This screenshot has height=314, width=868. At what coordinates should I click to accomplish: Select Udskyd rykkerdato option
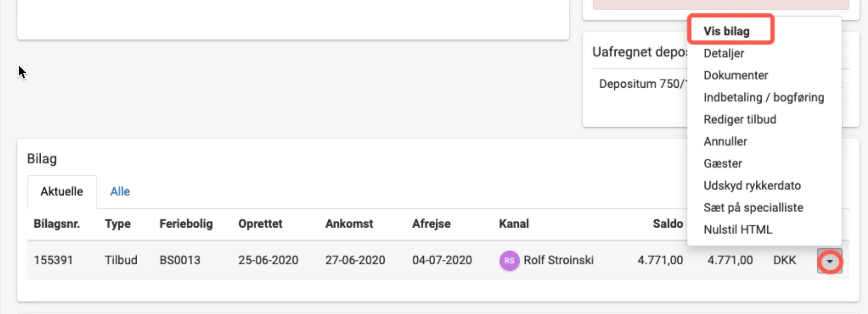[x=752, y=186]
